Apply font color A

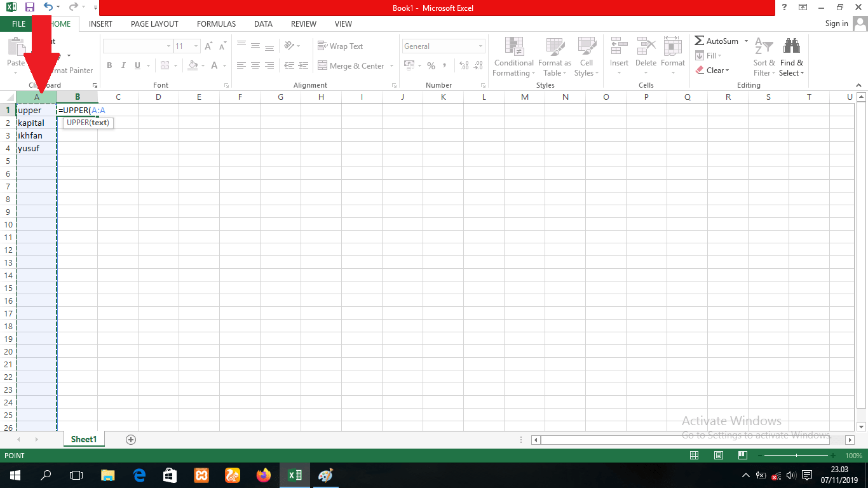(x=215, y=65)
